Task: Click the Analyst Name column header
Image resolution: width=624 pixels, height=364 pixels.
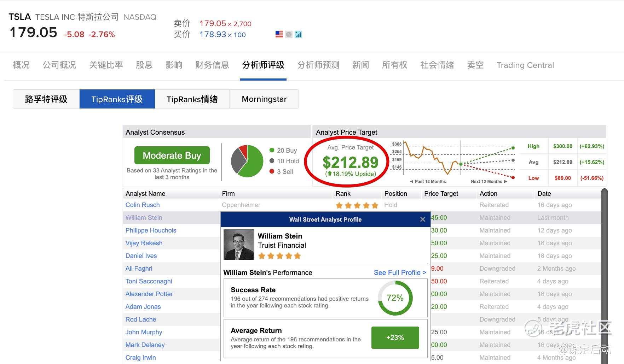Action: (x=145, y=194)
